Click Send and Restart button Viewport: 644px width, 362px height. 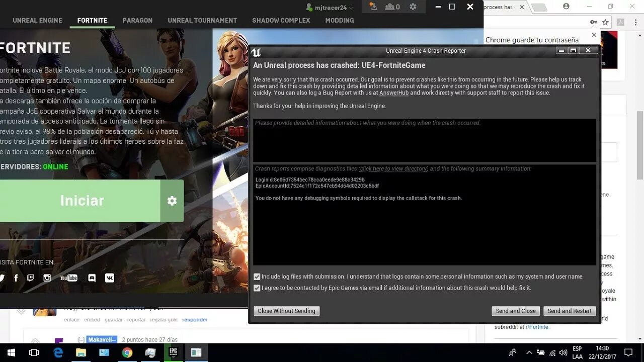coord(570,311)
